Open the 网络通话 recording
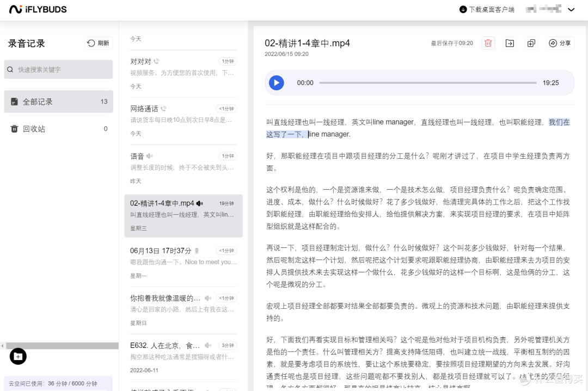This screenshot has height=391, width=588. pos(183,121)
